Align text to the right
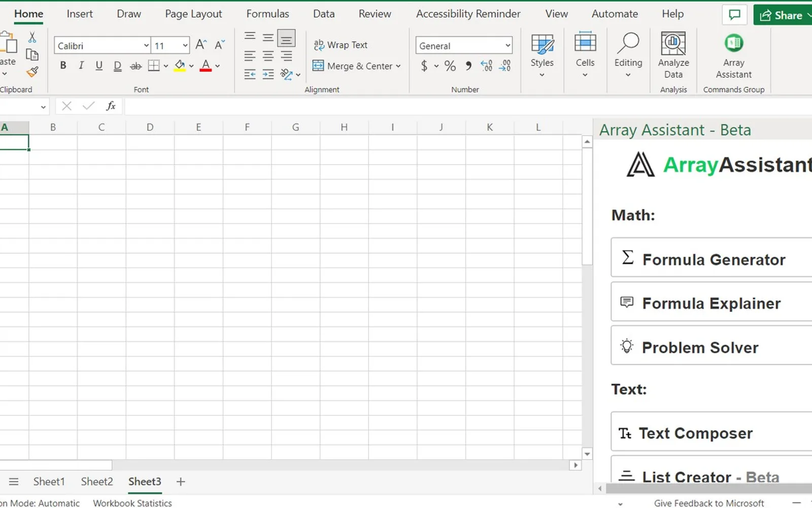Viewport: 812px width, 508px height. pyautogui.click(x=286, y=55)
